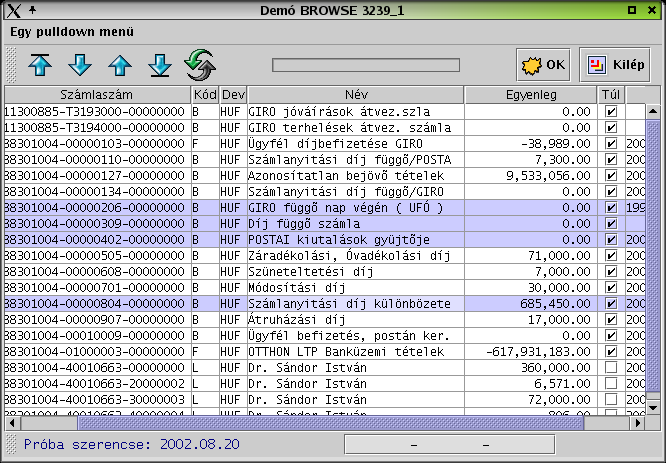This screenshot has height=463, width=666.
Task: Click the empty progress field in the toolbar
Action: 366,65
